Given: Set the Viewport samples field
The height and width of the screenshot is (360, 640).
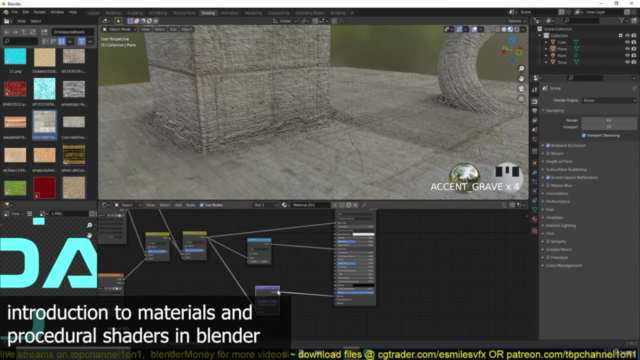Looking at the screenshot, I should click(x=609, y=127).
